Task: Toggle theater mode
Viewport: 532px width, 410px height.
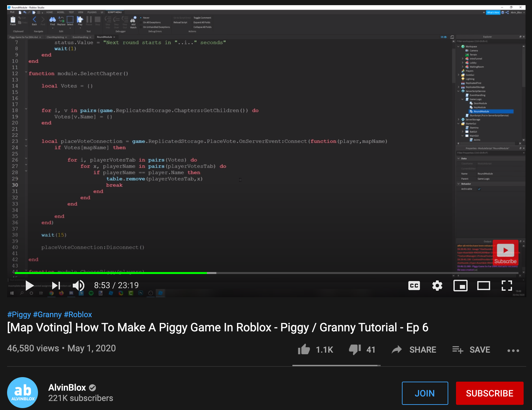Action: 484,286
